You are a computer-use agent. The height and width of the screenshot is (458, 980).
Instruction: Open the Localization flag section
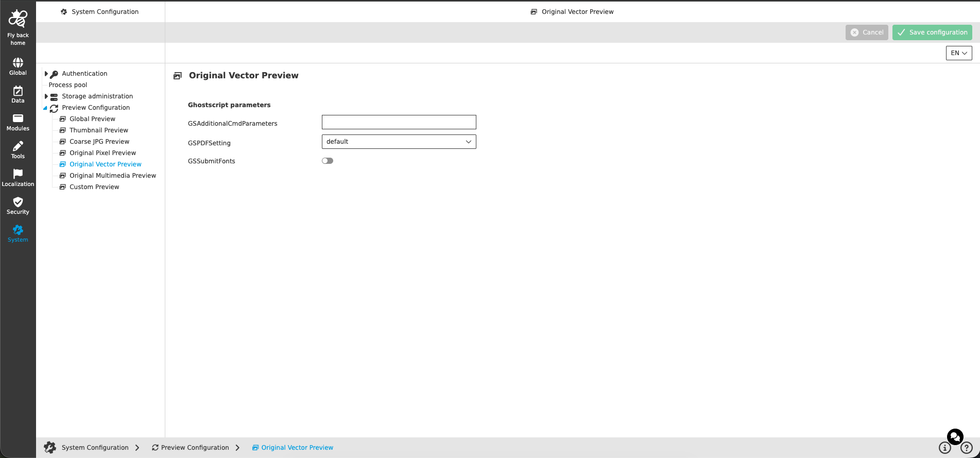(x=18, y=178)
